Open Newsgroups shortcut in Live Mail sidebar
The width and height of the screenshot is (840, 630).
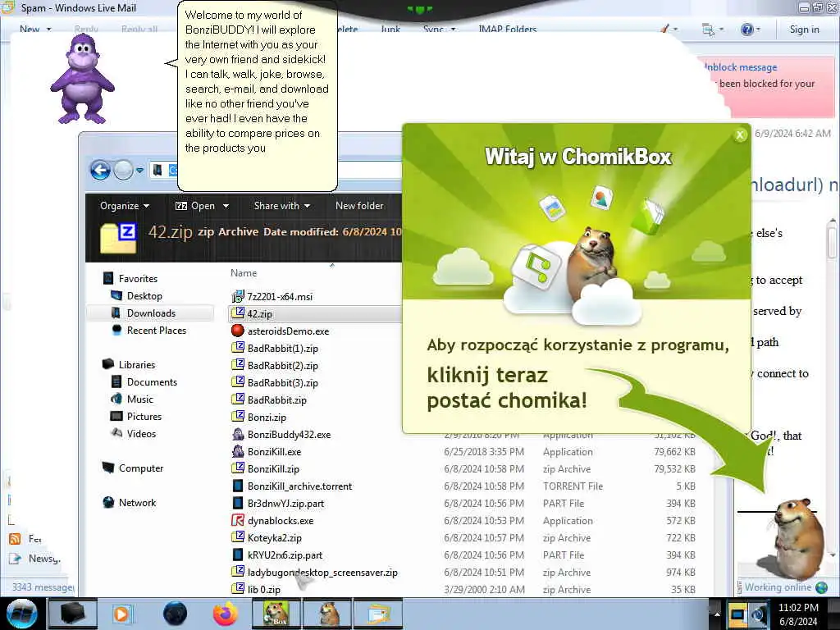(x=36, y=559)
